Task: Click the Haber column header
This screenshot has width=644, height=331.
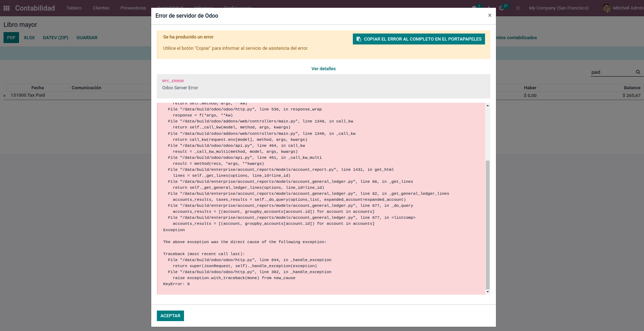Action: point(530,88)
